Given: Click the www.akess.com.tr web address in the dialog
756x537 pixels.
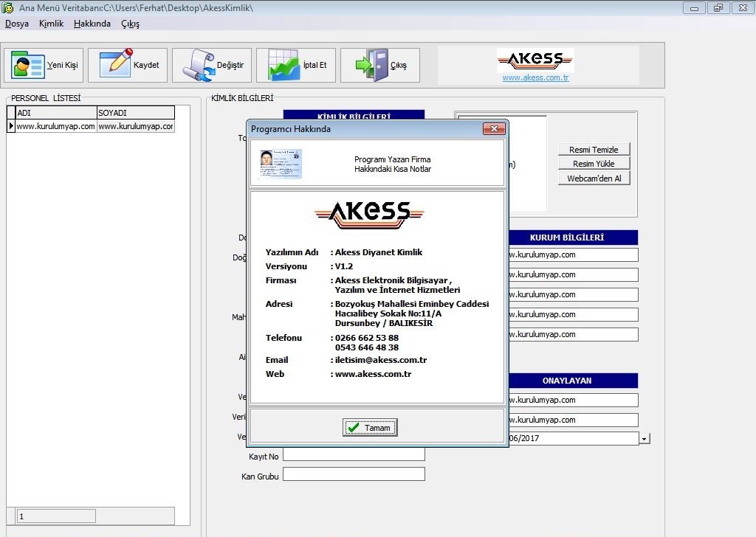Looking at the screenshot, I should pyautogui.click(x=373, y=374).
